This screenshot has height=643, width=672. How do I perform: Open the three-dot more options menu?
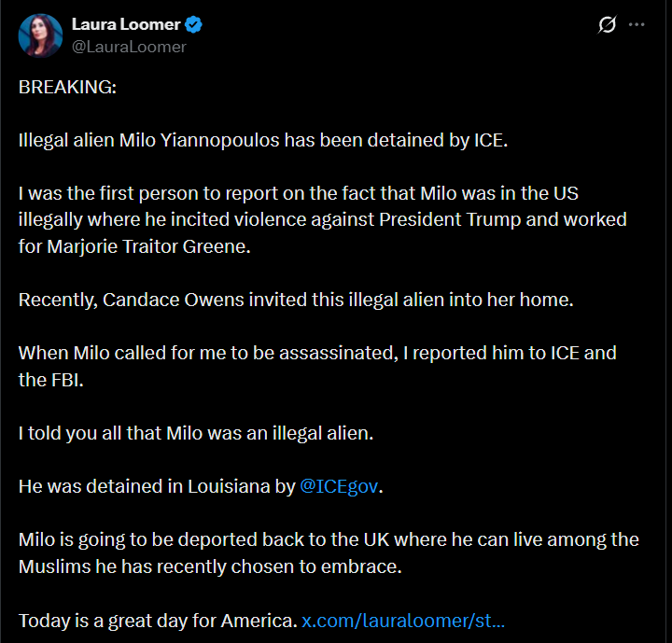[637, 25]
